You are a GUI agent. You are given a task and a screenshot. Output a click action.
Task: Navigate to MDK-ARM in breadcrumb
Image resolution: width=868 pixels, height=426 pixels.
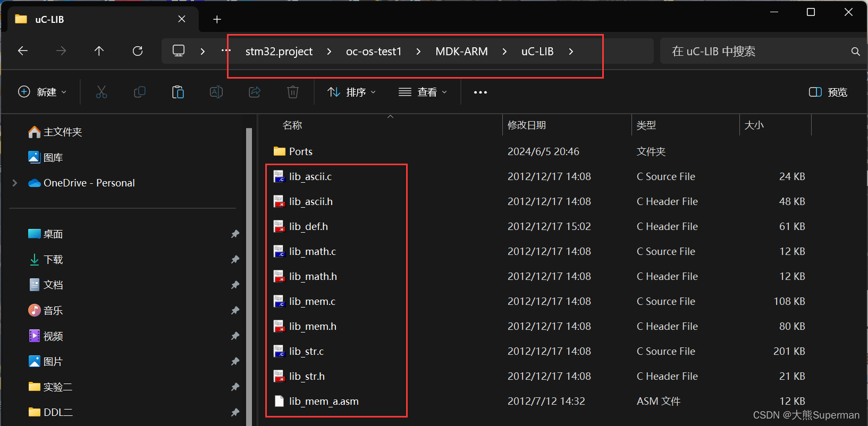click(x=461, y=52)
